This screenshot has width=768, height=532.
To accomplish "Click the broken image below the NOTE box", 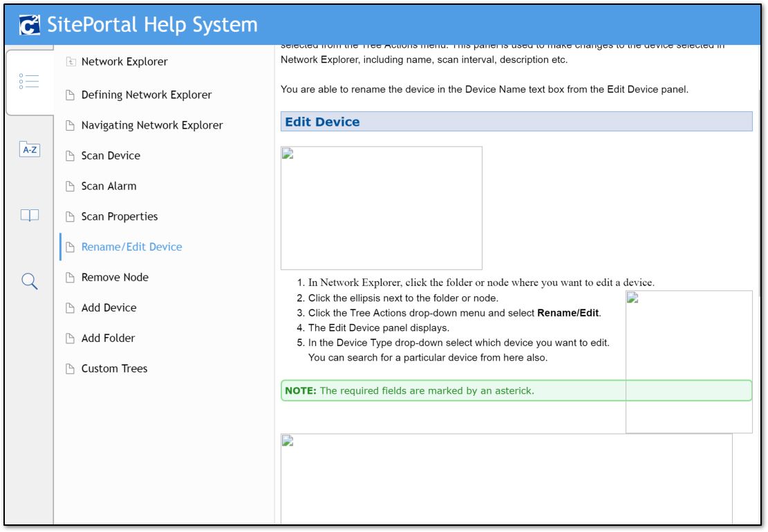I will 507,479.
